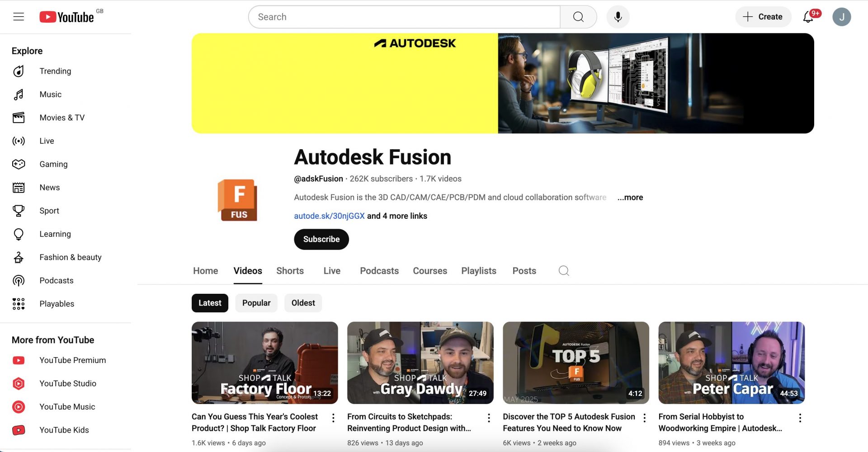
Task: Expand the channel description with ...more
Action: tap(630, 198)
